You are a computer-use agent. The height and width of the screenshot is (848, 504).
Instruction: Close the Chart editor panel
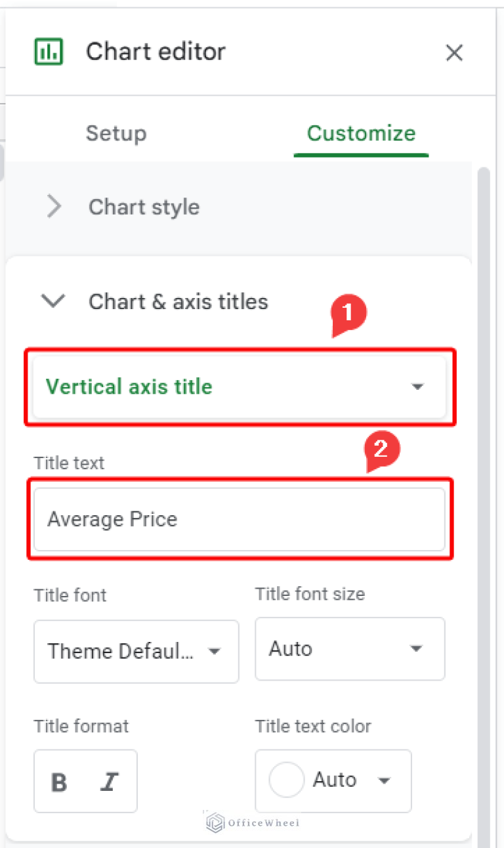pos(454,53)
